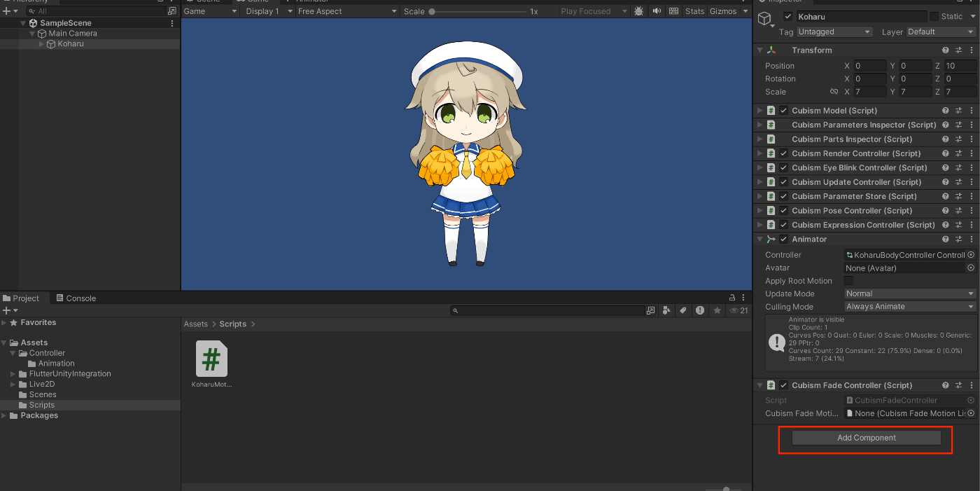Open Culling Mode Always Animate dropdown
Viewport: 980px width, 491px height.
tap(910, 307)
